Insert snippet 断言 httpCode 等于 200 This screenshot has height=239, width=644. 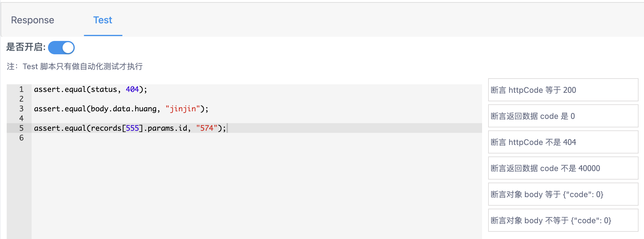pos(563,90)
